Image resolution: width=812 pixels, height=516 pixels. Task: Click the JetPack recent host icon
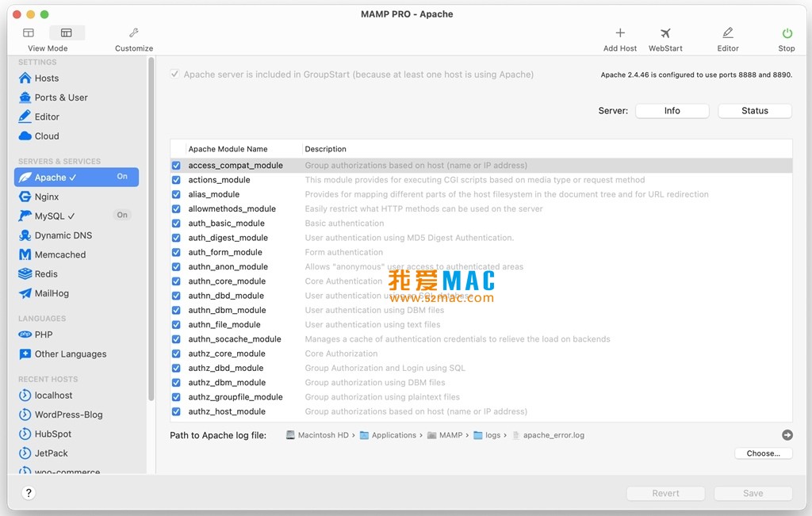point(25,453)
